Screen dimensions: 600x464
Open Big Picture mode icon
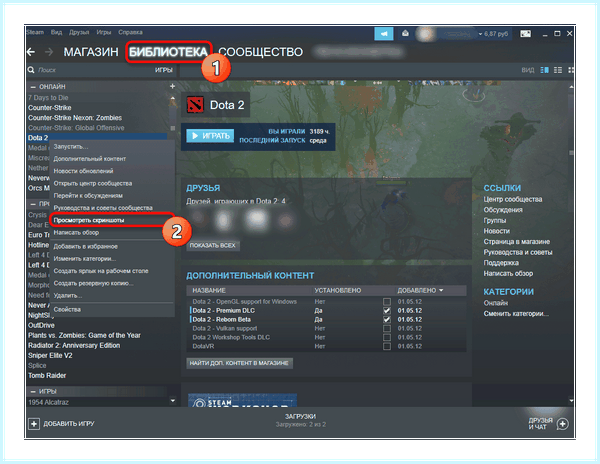[525, 34]
